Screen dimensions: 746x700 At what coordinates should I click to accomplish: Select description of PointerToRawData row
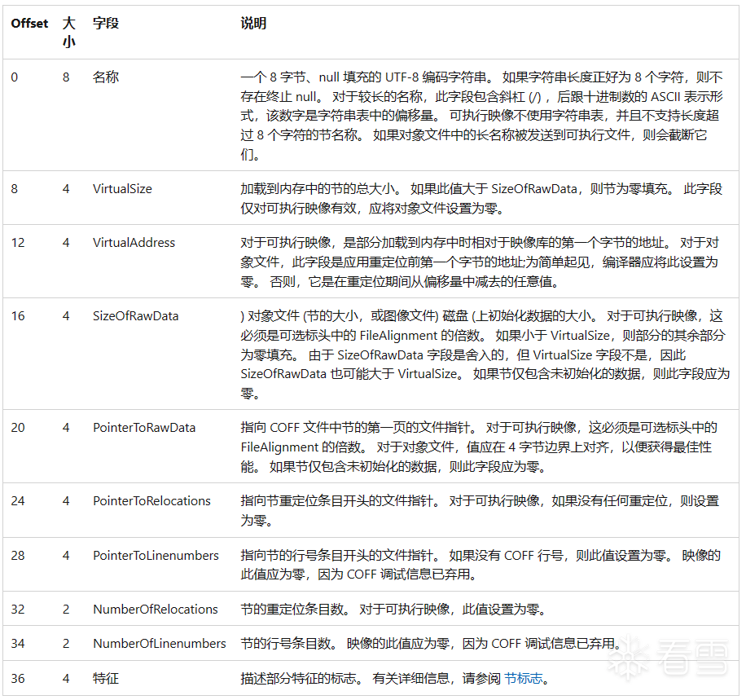(x=479, y=447)
